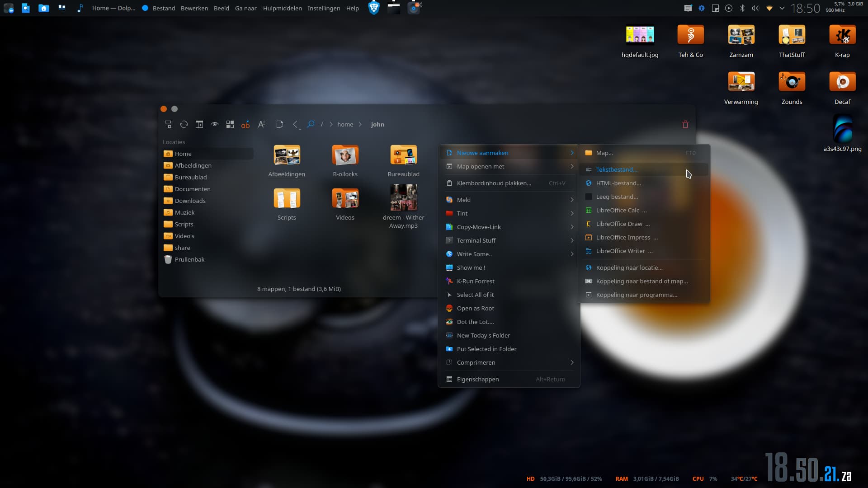Choose HTML-bestand... in the submenu
868x488 pixels.
[644, 183]
